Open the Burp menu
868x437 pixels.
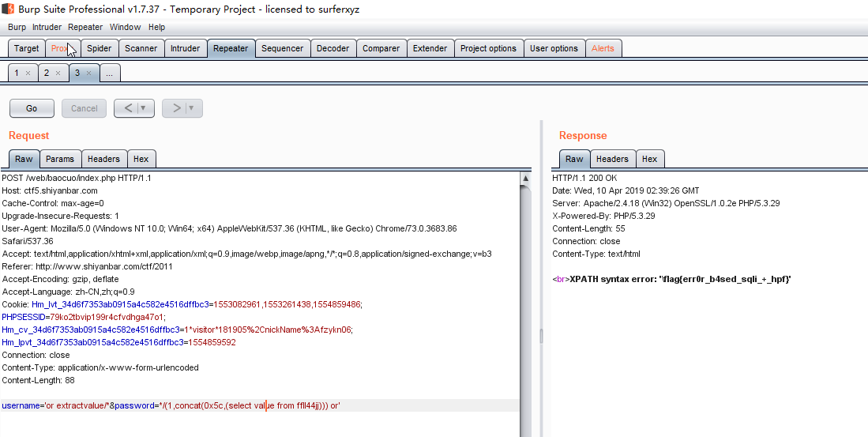(17, 27)
